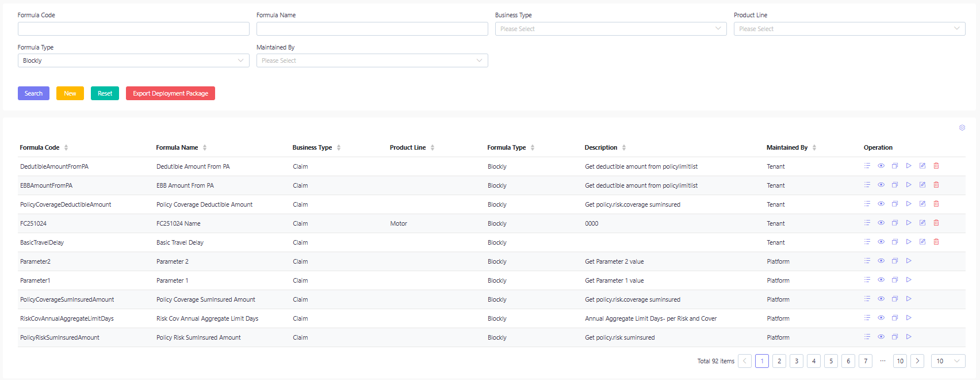Viewport: 980px width, 380px height.
Task: Sort table by Formula Name column
Action: pos(205,147)
